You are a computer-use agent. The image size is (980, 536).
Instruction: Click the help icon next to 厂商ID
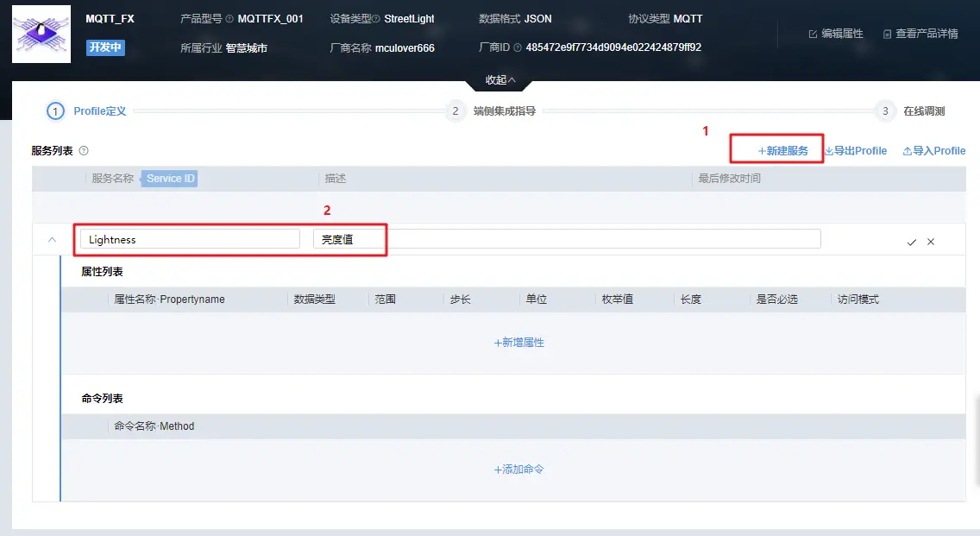(x=518, y=47)
